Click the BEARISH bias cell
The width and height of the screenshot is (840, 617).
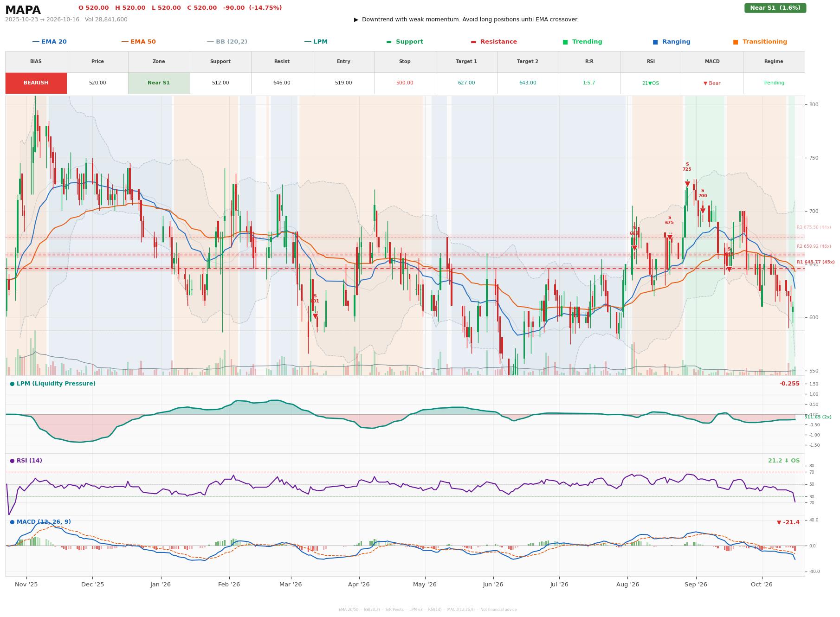pos(36,83)
